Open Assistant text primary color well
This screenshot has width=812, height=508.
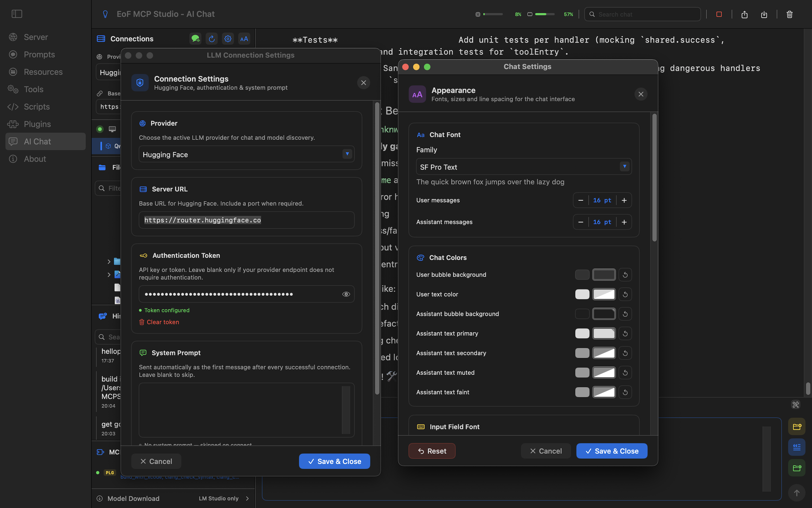pyautogui.click(x=604, y=333)
